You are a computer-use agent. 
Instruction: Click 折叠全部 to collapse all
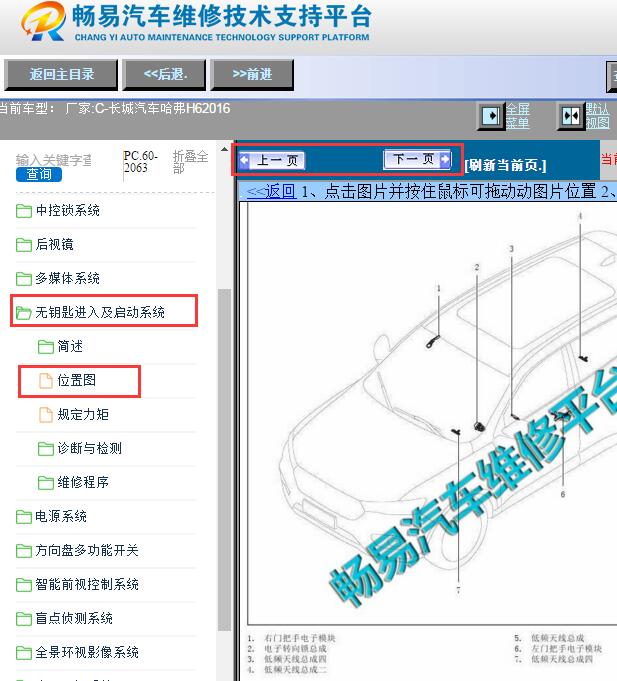(x=190, y=162)
